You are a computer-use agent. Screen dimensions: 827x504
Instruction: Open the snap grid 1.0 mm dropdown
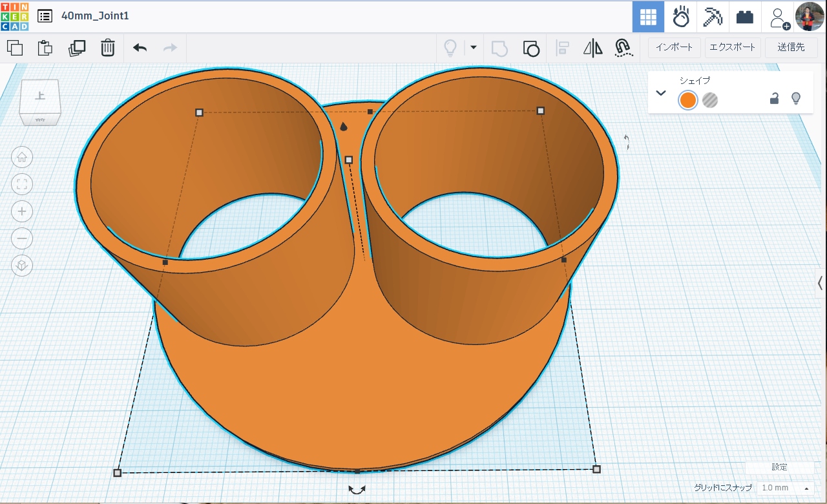coord(785,488)
